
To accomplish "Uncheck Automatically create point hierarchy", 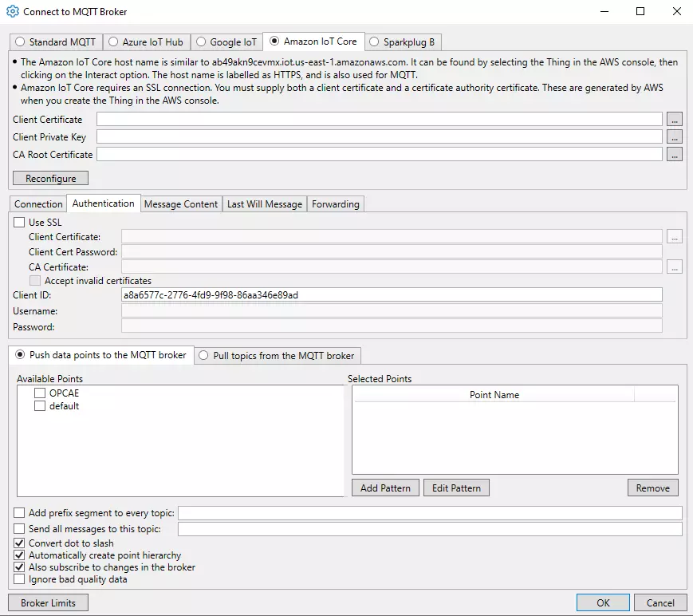I will pos(19,555).
